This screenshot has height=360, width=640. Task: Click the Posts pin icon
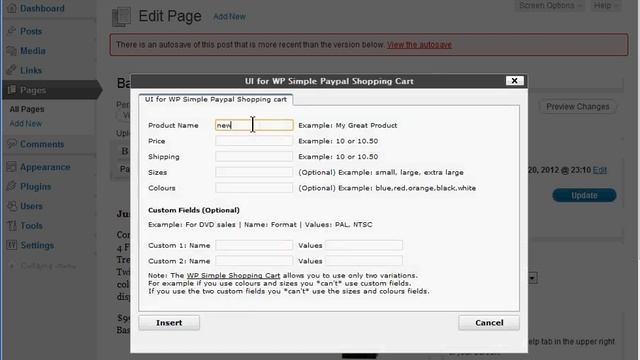coord(12,31)
